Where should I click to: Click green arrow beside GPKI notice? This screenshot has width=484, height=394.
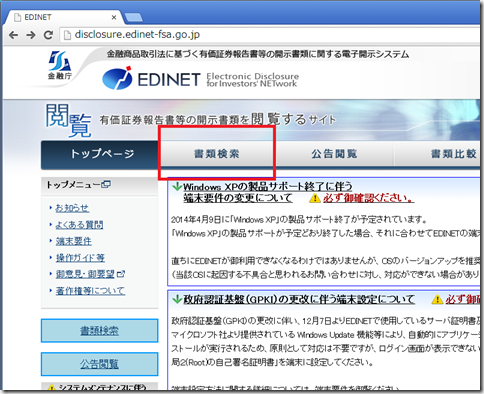pos(177,299)
